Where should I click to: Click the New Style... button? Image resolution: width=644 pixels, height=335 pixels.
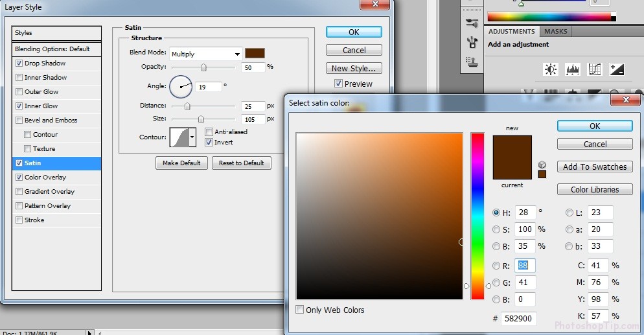[354, 68]
